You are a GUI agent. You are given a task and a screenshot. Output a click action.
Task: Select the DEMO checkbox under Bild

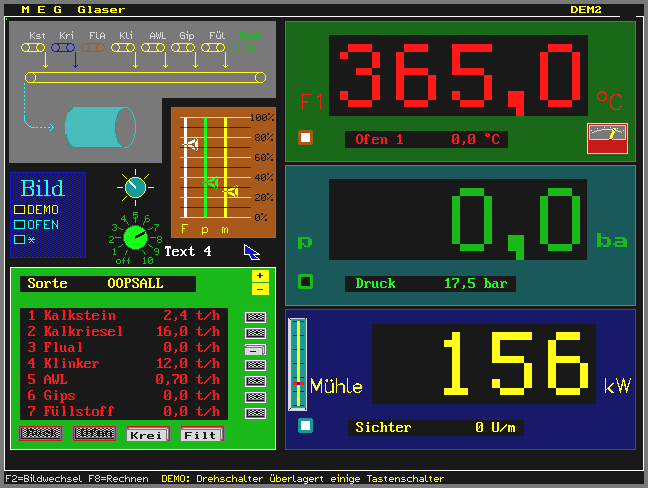(x=19, y=210)
